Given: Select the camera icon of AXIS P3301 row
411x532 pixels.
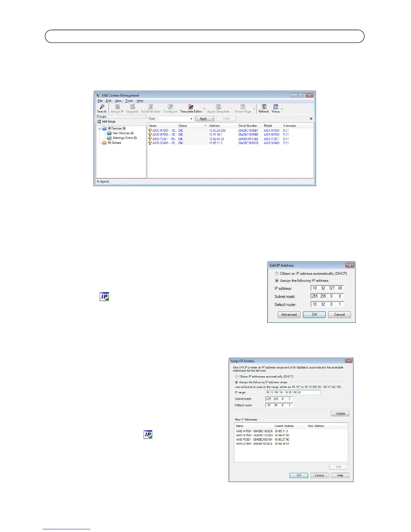Looking at the screenshot, I should point(150,139).
